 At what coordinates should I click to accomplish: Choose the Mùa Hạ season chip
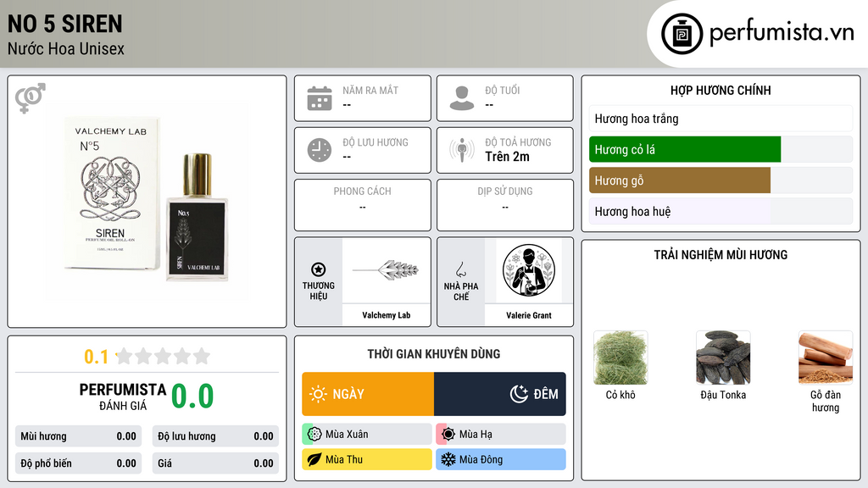tap(501, 435)
